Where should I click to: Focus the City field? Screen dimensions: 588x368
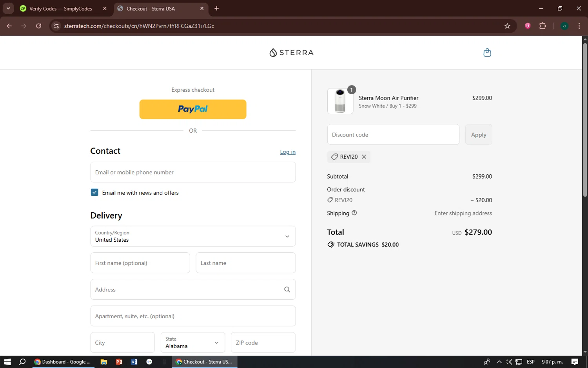tap(123, 342)
